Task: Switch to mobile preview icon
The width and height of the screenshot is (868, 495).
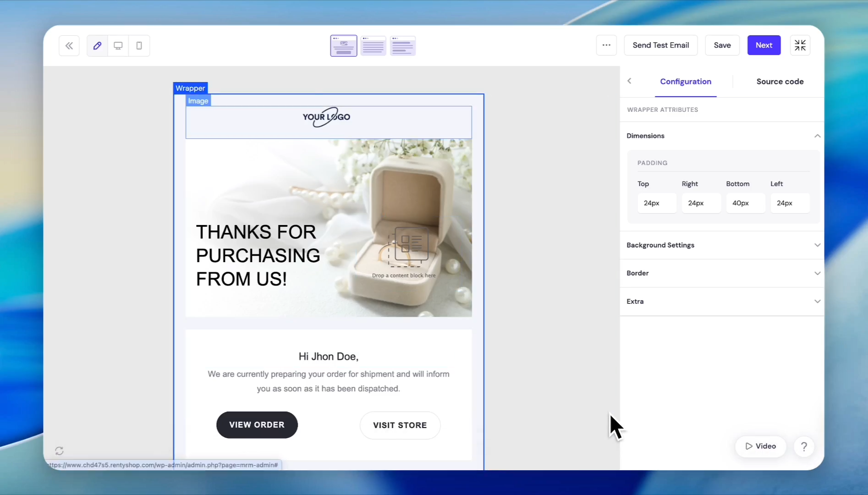Action: [139, 45]
